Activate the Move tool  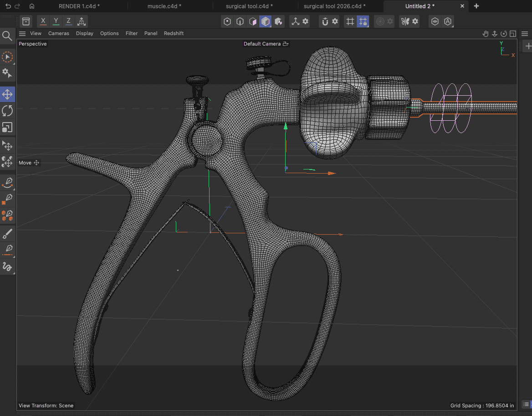(x=7, y=94)
